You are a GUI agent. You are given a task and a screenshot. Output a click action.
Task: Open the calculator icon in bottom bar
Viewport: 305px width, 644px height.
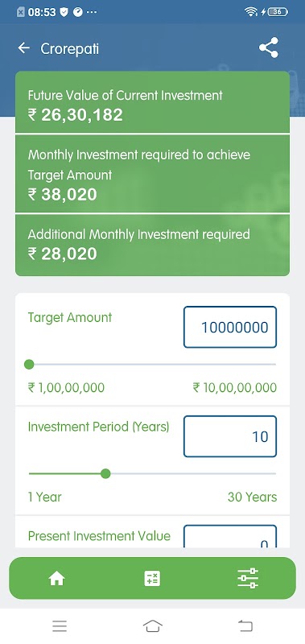click(152, 579)
